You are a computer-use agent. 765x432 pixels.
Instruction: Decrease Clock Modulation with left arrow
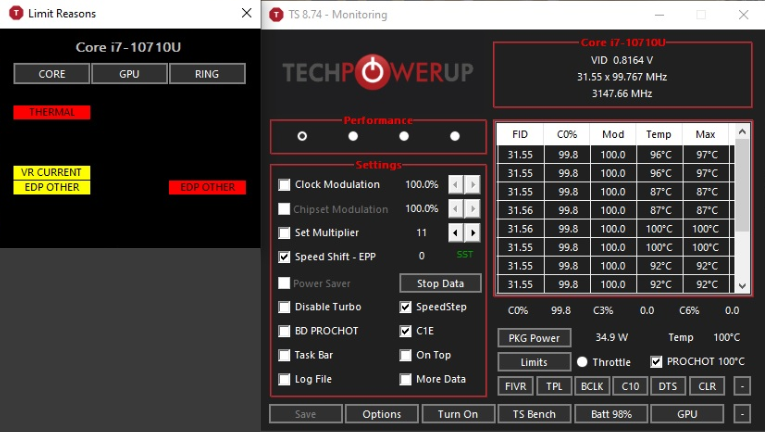tap(456, 185)
